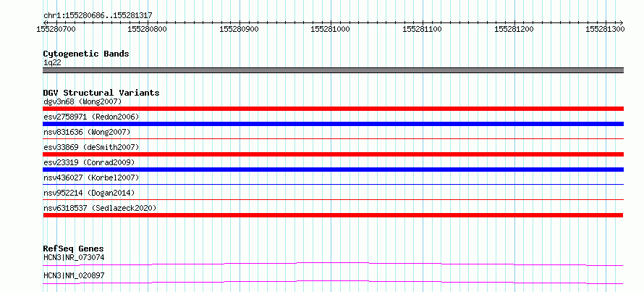Click the magenta line for HCN3|NM_020897

[333, 282]
